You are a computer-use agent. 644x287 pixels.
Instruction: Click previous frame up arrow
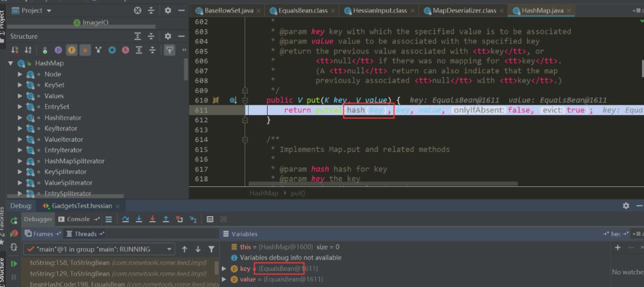click(184, 249)
